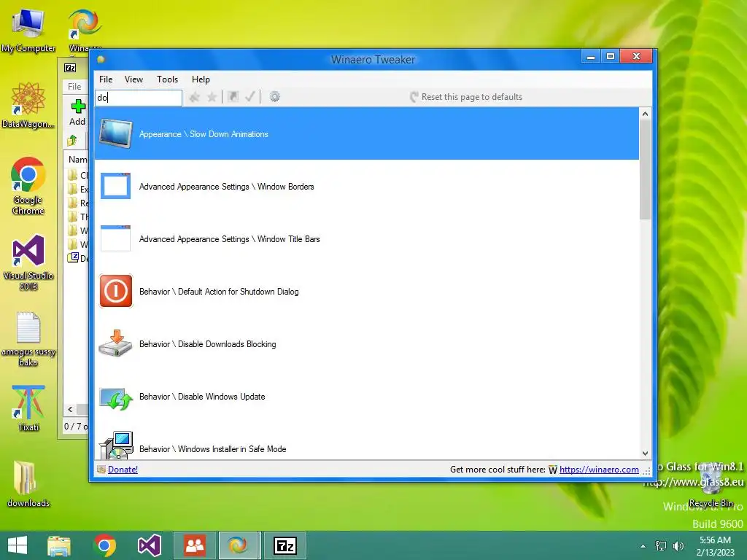Viewport: 747px width, 560px height.
Task: Click the Window Borders result icon
Action: (x=116, y=186)
